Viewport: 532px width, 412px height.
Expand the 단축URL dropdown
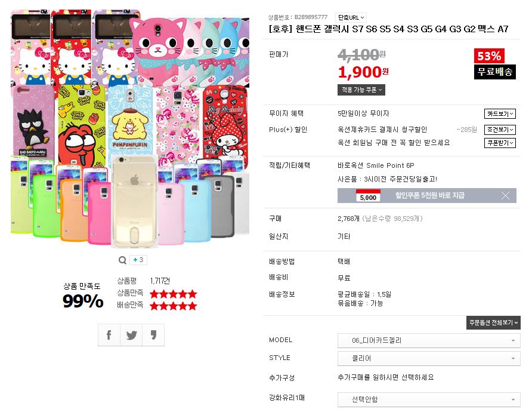351,18
